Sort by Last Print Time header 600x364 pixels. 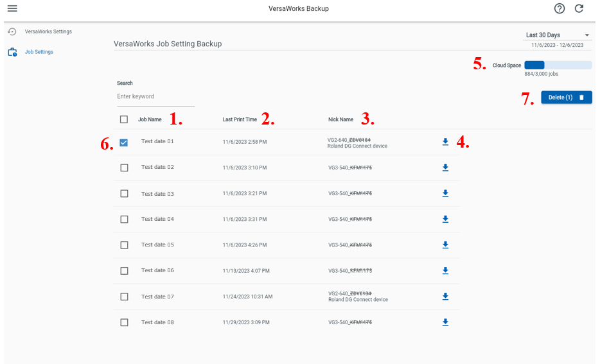coord(240,119)
